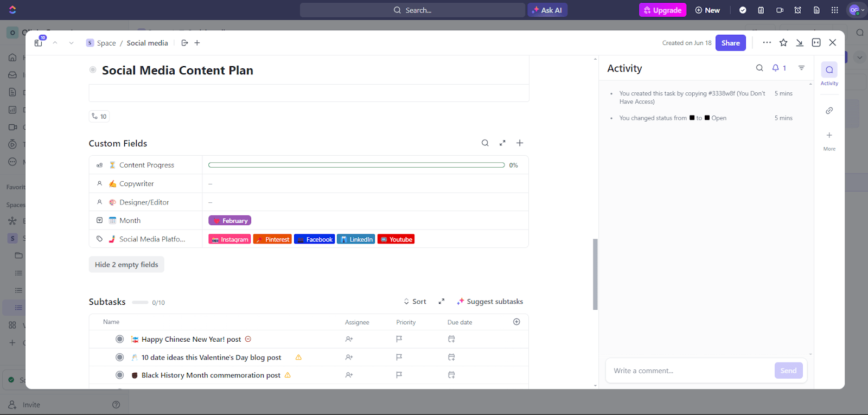Viewport: 868px width, 415px height.
Task: Go to previous task with up chevron
Action: click(x=55, y=43)
